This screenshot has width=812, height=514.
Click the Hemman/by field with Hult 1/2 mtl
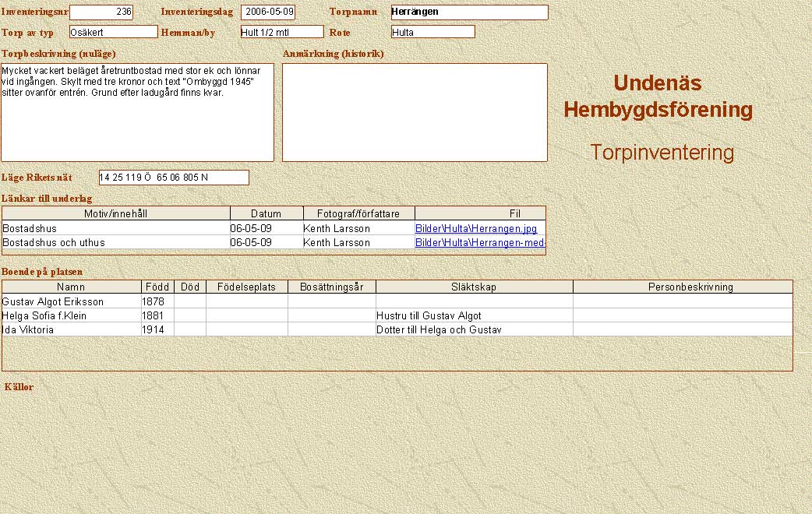(281, 32)
